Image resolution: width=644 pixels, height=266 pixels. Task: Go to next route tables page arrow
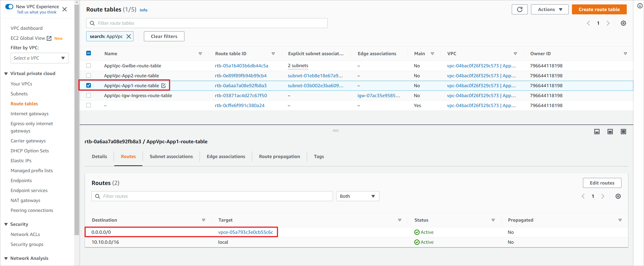[608, 23]
